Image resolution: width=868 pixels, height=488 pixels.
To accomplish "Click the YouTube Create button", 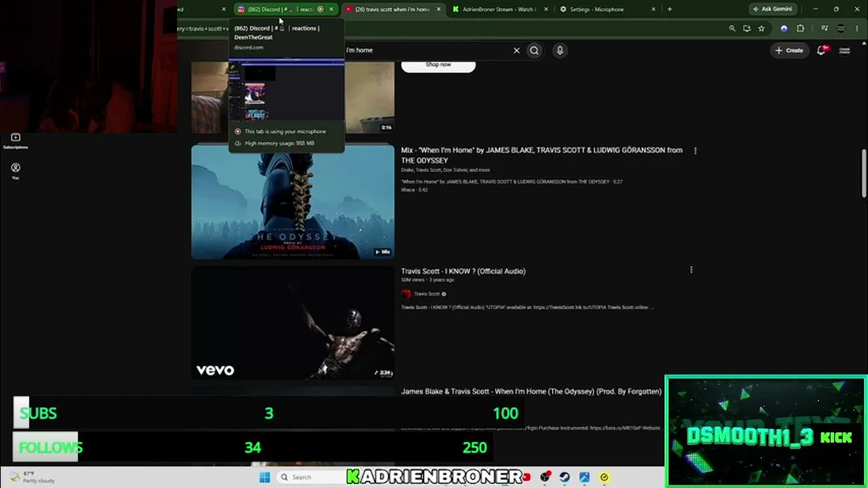I will [x=789, y=50].
